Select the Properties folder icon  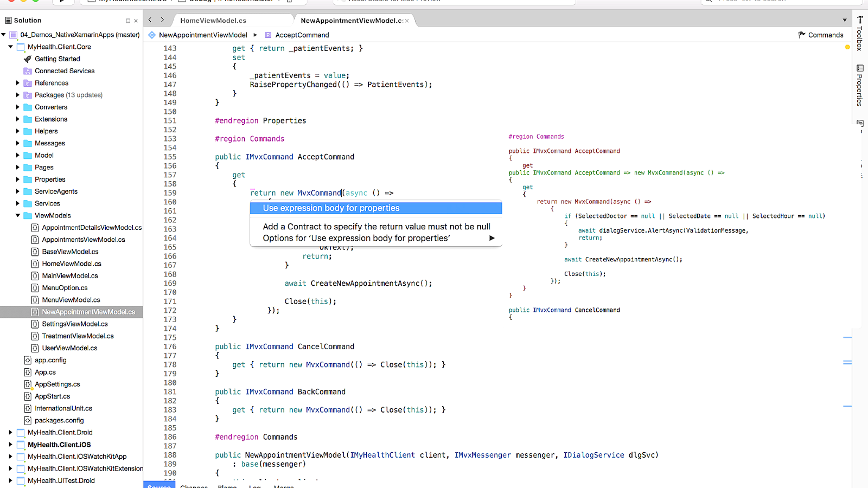[28, 179]
